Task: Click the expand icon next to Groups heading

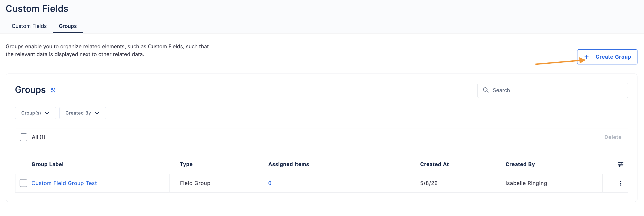Action: [53, 90]
